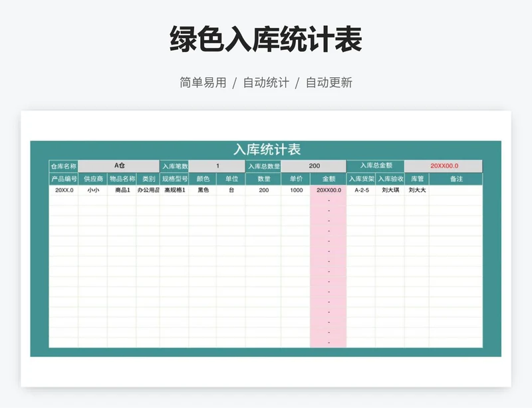Select the 入库总金额 label cell

click(376, 166)
